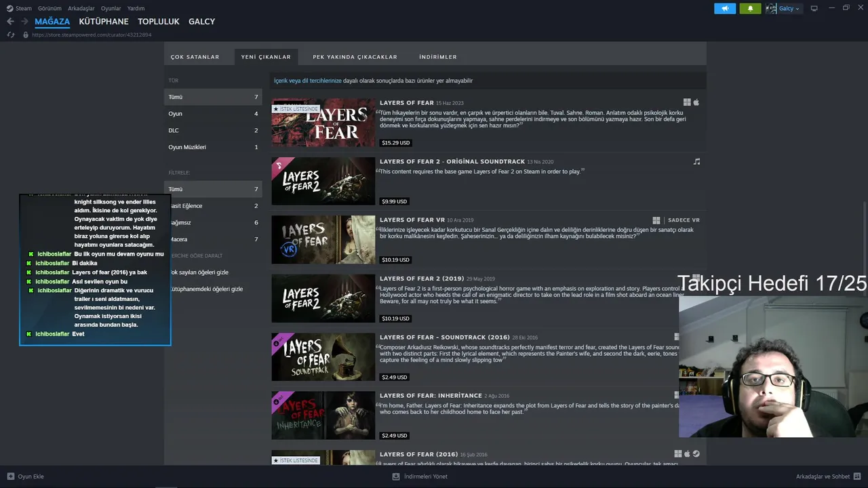Image resolution: width=868 pixels, height=488 pixels.
Task: Open the Görünüm menu
Action: point(50,8)
